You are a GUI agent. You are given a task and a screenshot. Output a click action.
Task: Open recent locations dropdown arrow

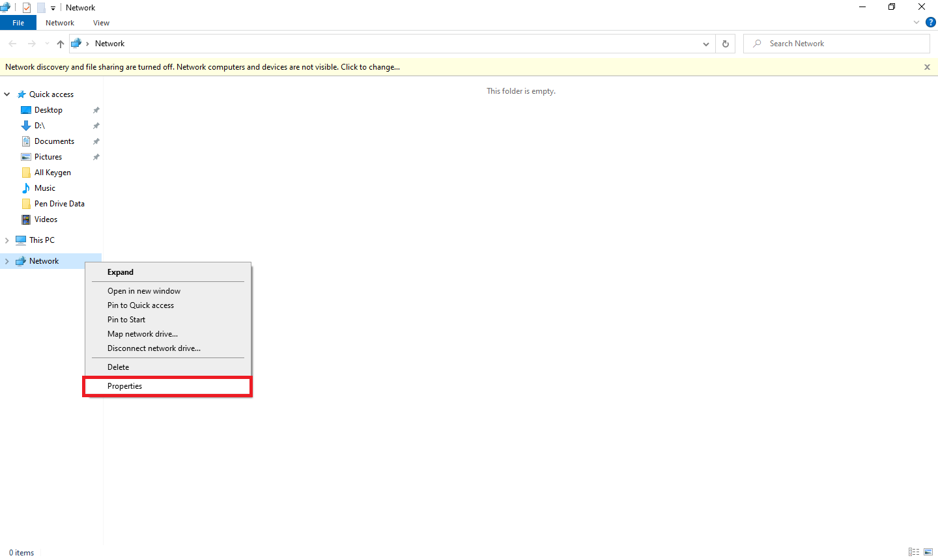coord(47,44)
